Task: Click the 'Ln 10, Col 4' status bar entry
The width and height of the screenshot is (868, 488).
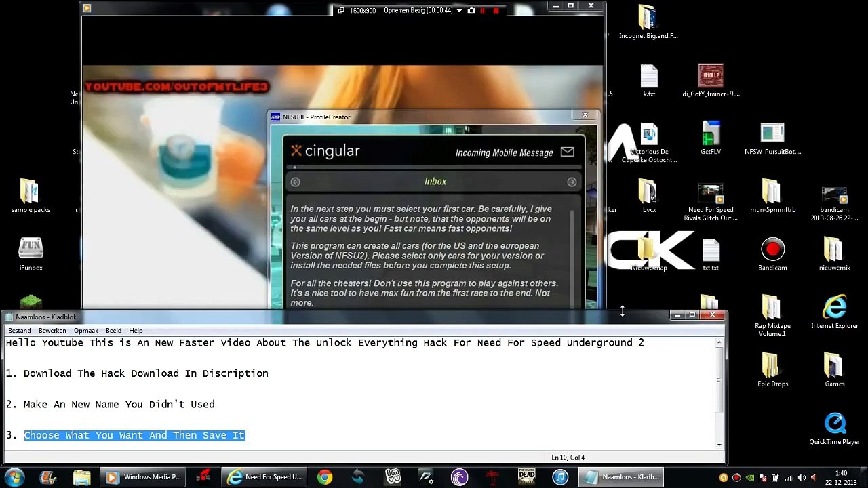Action: coord(568,457)
